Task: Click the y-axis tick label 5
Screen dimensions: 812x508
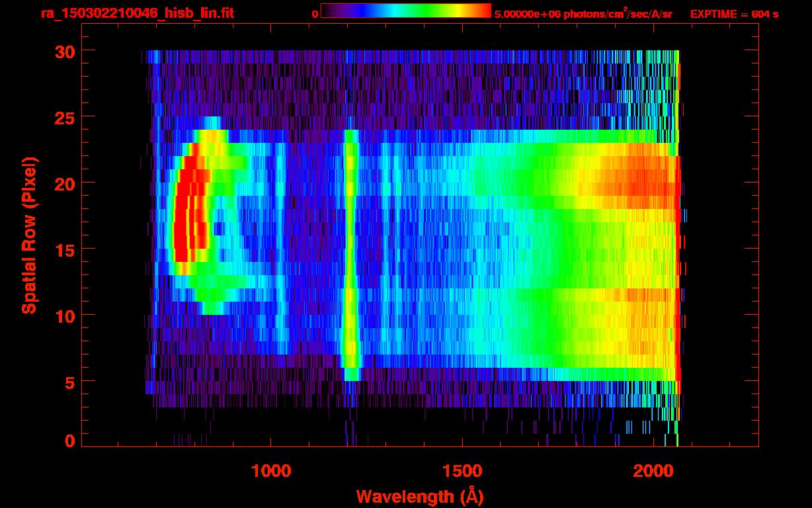Action: click(x=69, y=382)
